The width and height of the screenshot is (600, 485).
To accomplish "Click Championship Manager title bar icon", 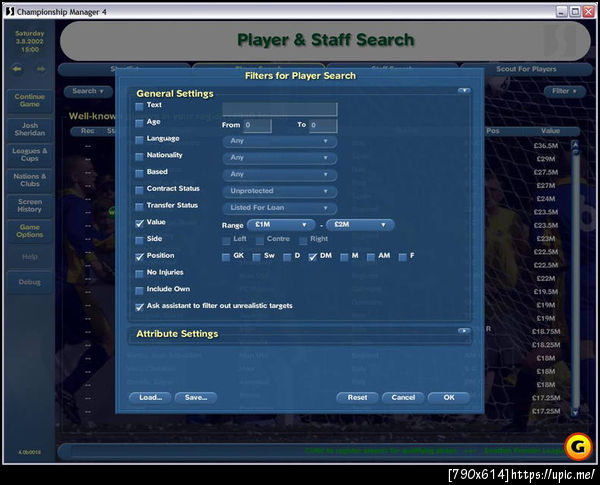I will (x=10, y=12).
